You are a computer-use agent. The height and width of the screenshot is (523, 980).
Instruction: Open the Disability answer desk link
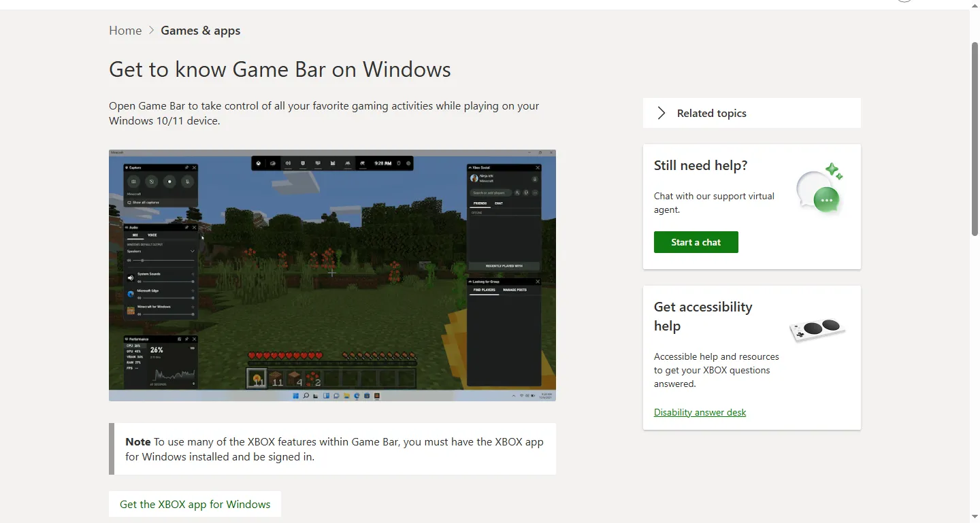(x=700, y=412)
